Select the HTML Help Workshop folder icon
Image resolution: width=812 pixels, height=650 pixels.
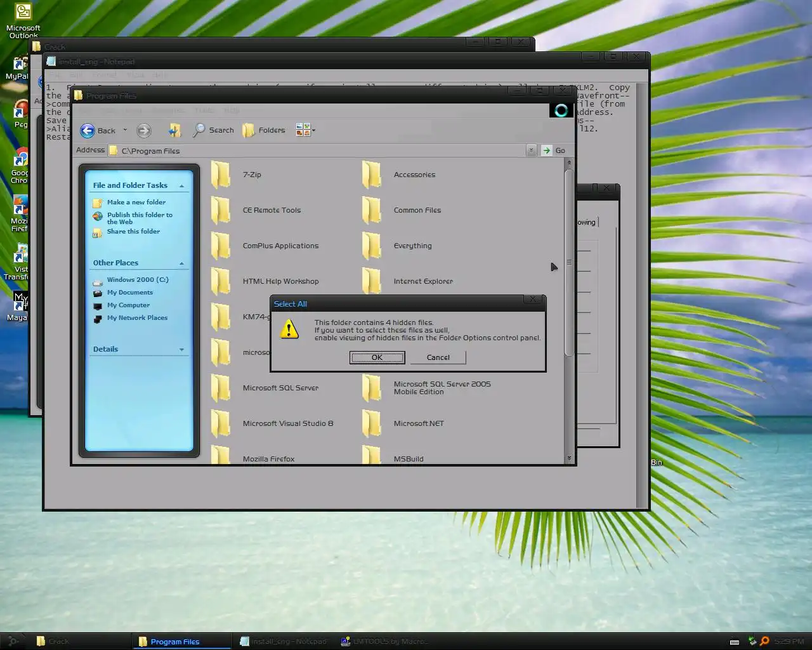tap(220, 281)
